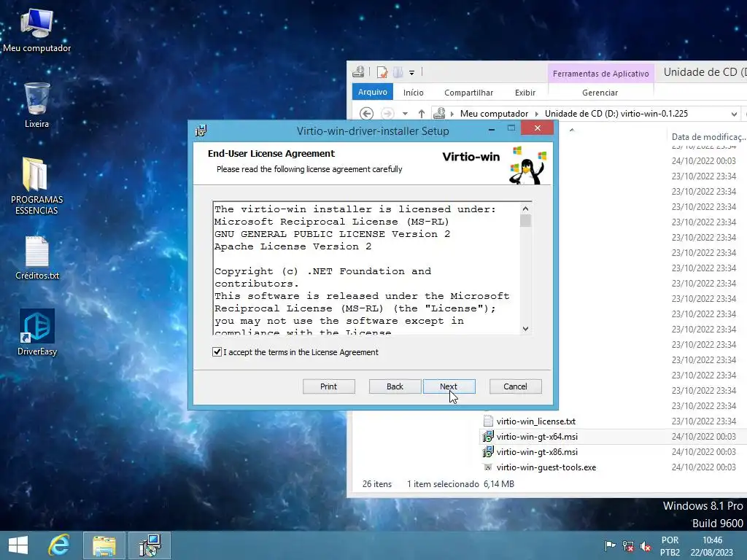Click the license text scrollbar thumb
Viewport: 747px width, 560px height.
(x=525, y=220)
